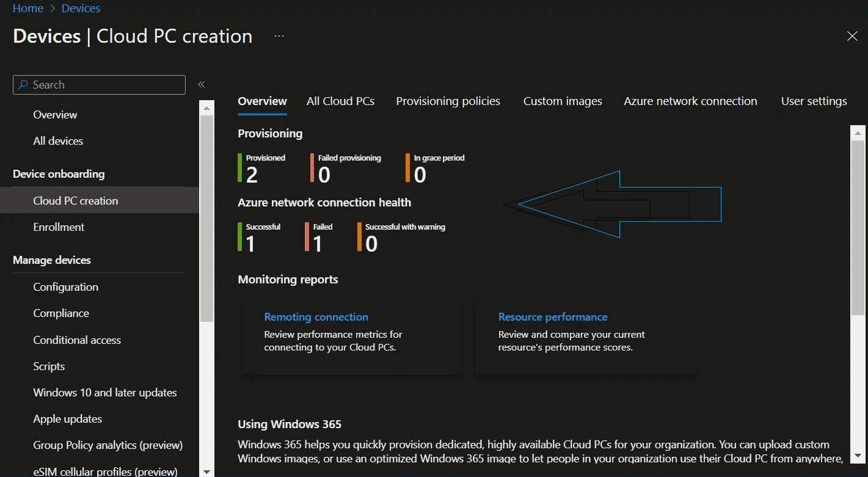Navigate to Home via breadcrumb
This screenshot has height=477, width=868.
(28, 8)
